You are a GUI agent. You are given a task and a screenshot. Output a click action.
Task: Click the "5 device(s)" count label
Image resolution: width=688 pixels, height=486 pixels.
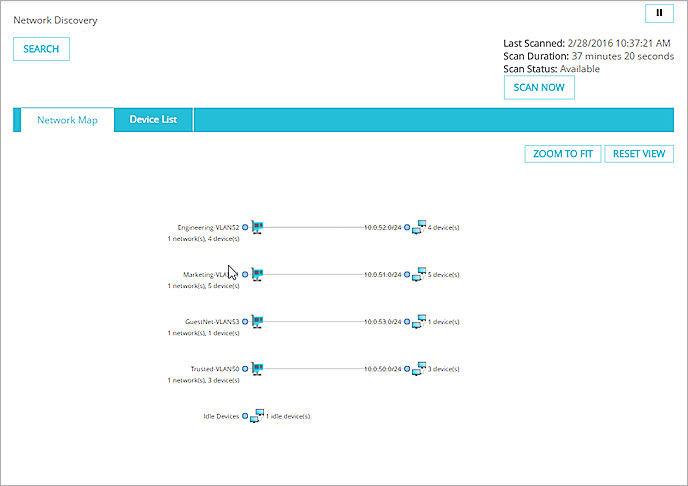[x=443, y=275]
